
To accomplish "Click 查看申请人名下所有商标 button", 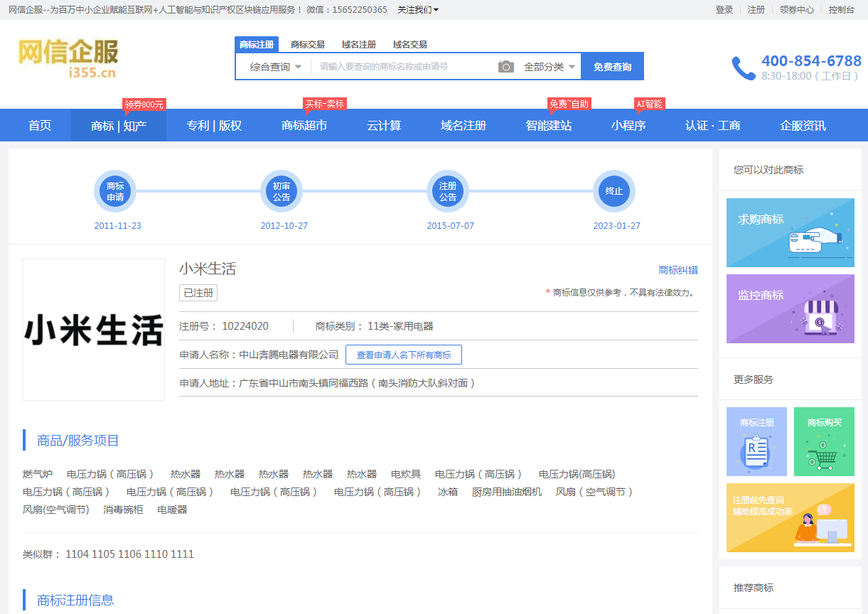I will click(404, 355).
